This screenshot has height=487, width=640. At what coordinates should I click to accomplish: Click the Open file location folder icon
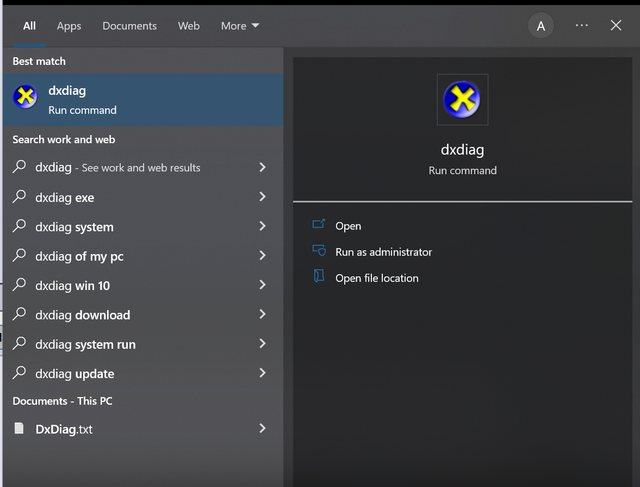(x=319, y=276)
